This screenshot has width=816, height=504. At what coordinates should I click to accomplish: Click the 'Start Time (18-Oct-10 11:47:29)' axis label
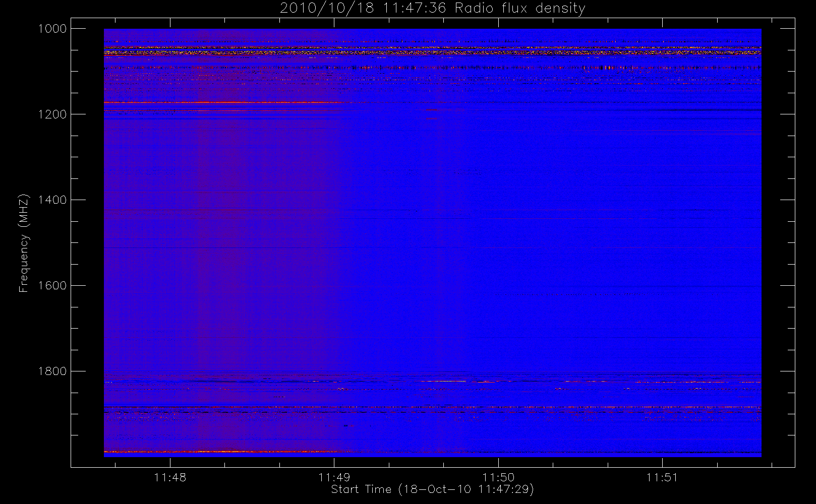point(432,489)
